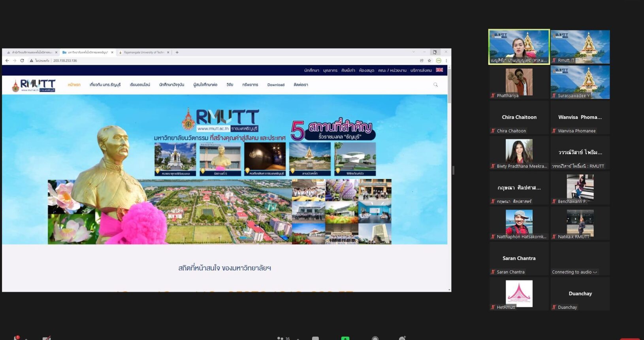Open the site search magnifier icon

click(x=435, y=85)
